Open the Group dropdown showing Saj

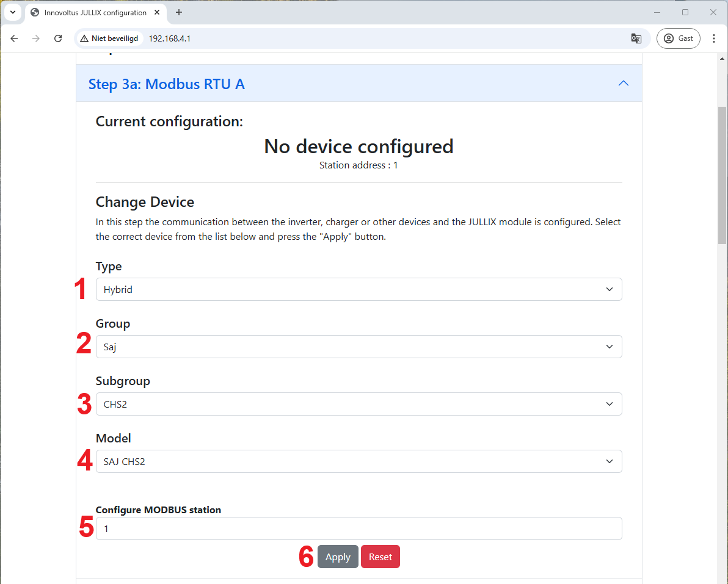tap(359, 347)
